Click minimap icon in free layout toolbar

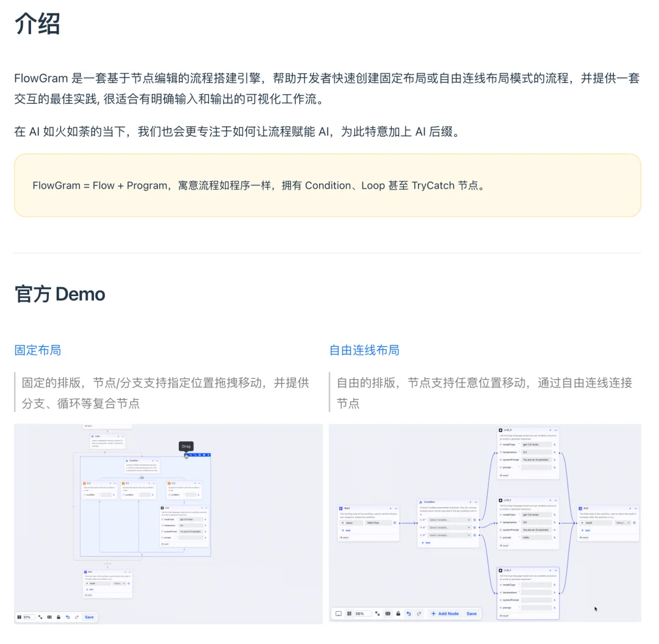coord(387,613)
